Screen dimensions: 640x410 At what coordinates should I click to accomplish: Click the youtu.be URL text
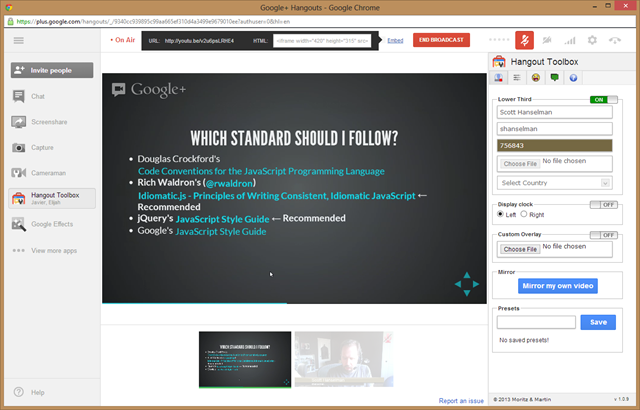pos(199,41)
